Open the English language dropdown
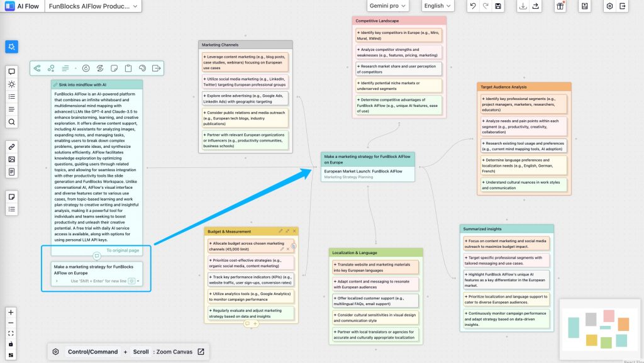Image resolution: width=644 pixels, height=363 pixels. point(438,6)
